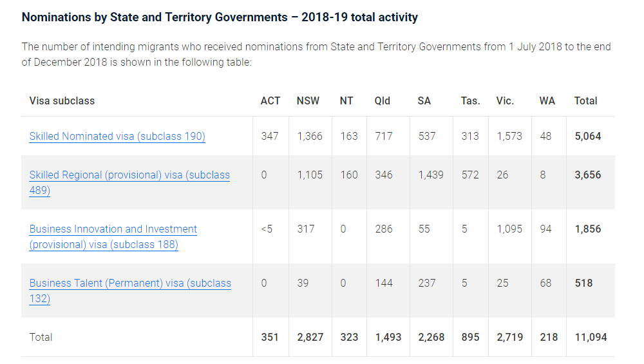Click the grand total value 11,094

click(591, 338)
